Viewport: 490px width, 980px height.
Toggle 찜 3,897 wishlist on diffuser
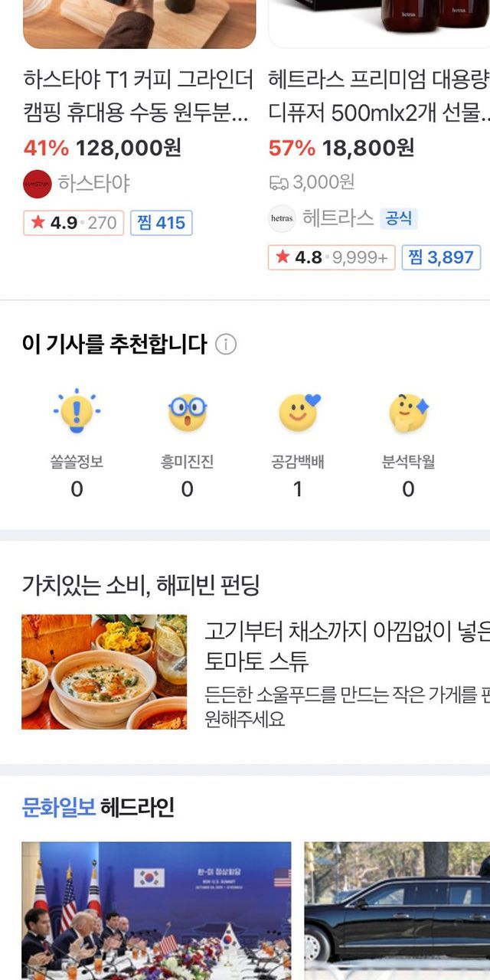[441, 257]
